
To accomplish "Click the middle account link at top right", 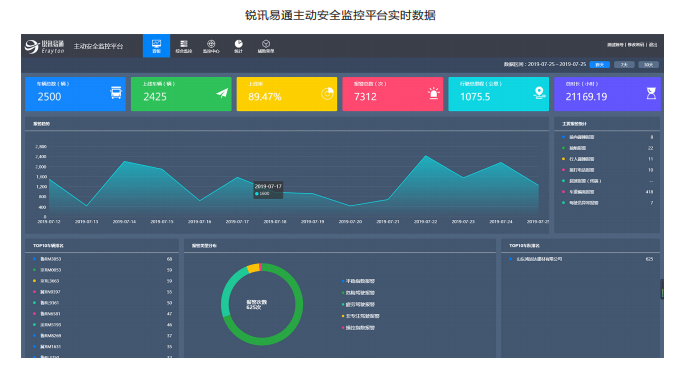I will [x=636, y=45].
